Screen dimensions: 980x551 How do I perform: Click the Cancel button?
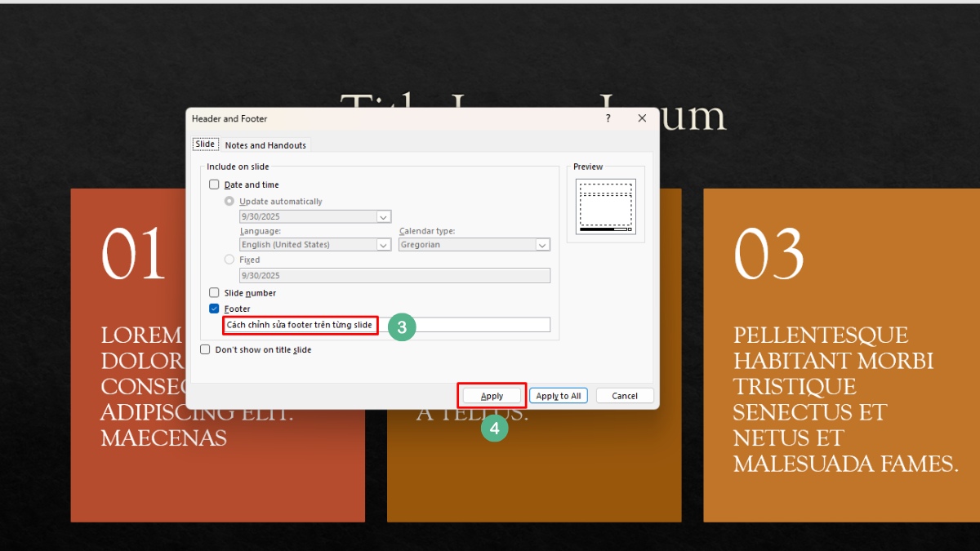(x=624, y=395)
